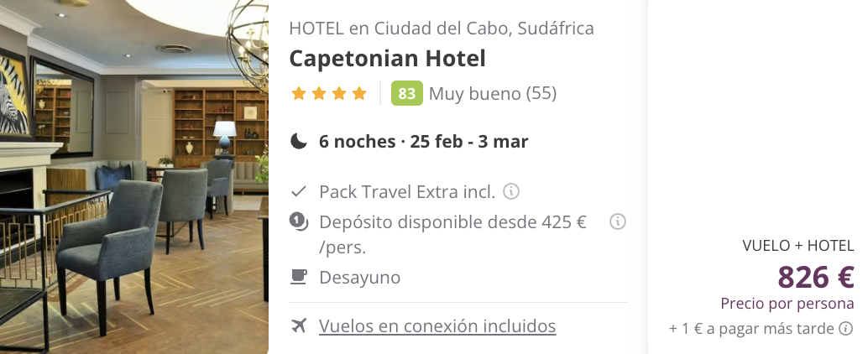Click the Desayuno label
This screenshot has height=354, width=868.
tap(360, 277)
